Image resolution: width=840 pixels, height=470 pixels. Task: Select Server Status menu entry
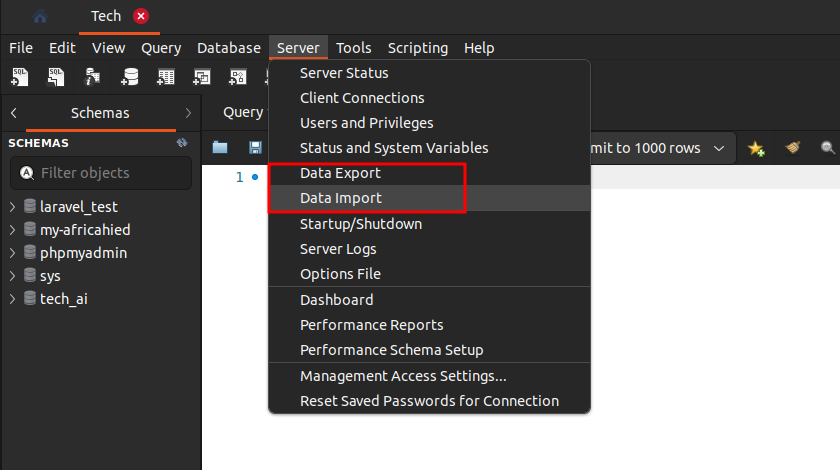click(x=430, y=73)
